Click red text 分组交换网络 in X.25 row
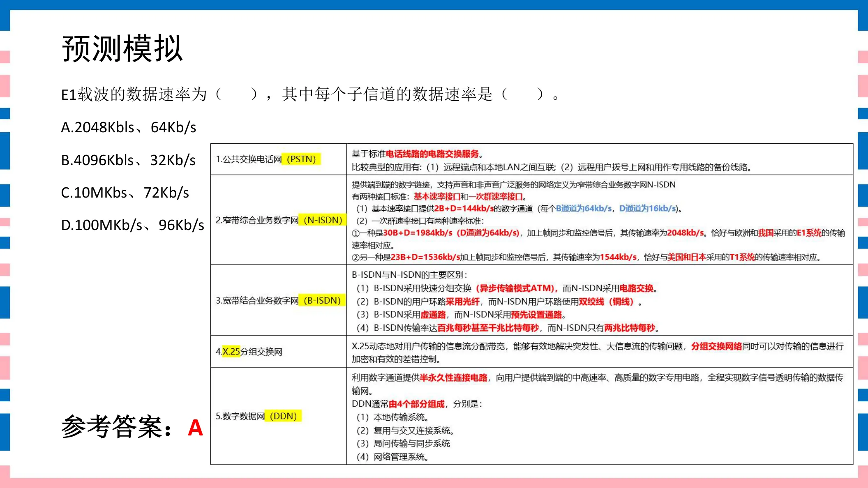Screen dimensions: 868x488 (716, 346)
